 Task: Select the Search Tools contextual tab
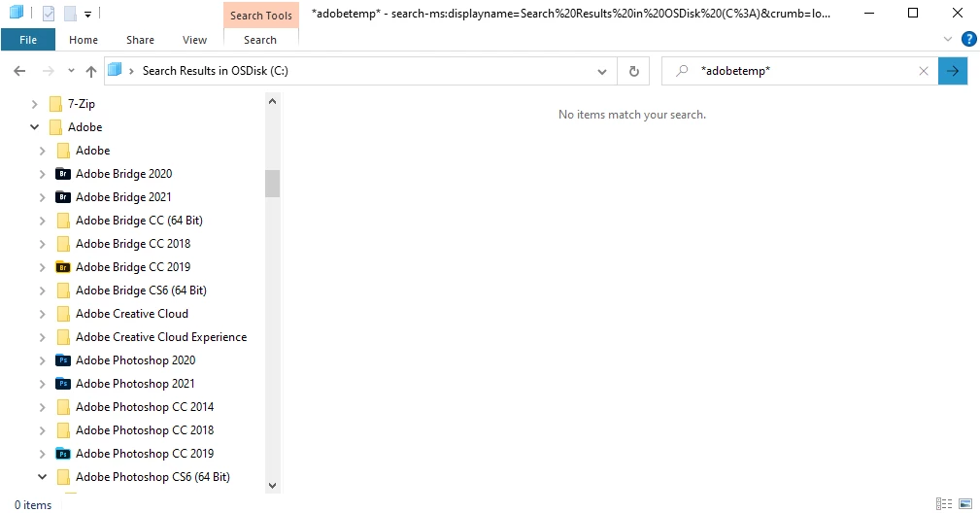pyautogui.click(x=260, y=16)
